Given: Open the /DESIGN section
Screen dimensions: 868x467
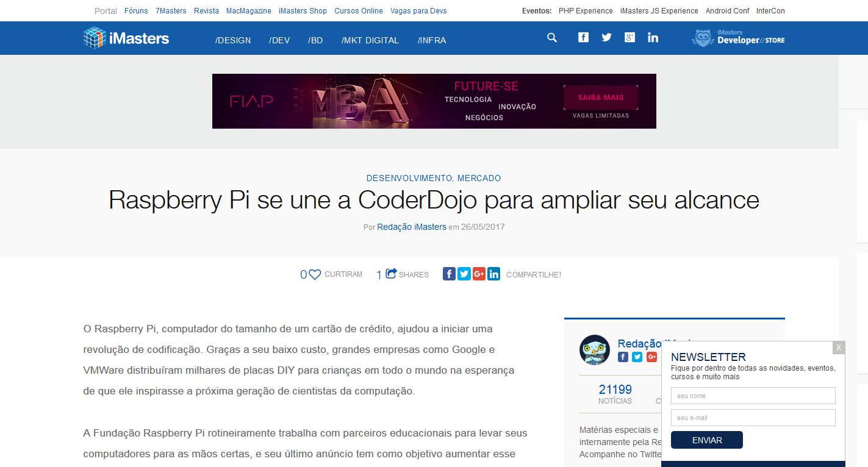Looking at the screenshot, I should 233,40.
